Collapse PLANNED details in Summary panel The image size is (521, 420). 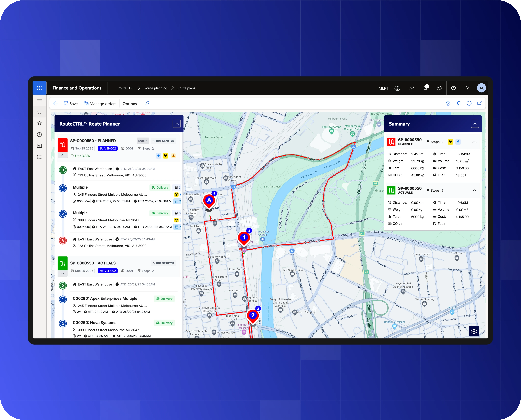click(474, 142)
